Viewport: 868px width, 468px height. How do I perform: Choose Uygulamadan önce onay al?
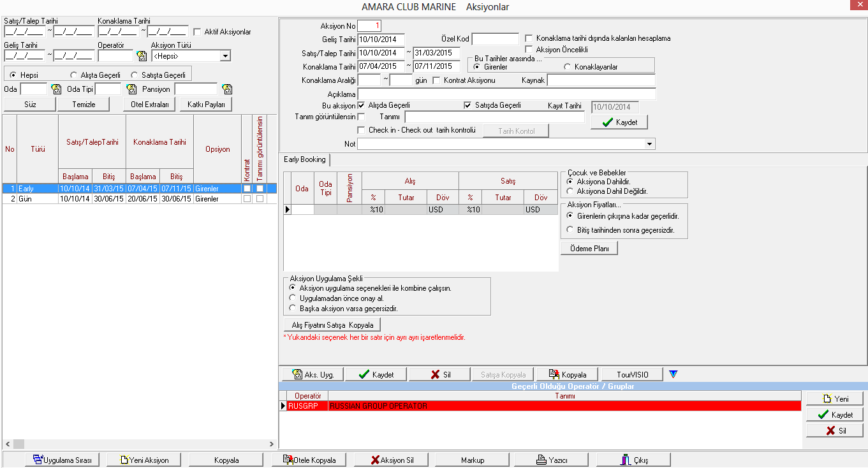coord(293,298)
